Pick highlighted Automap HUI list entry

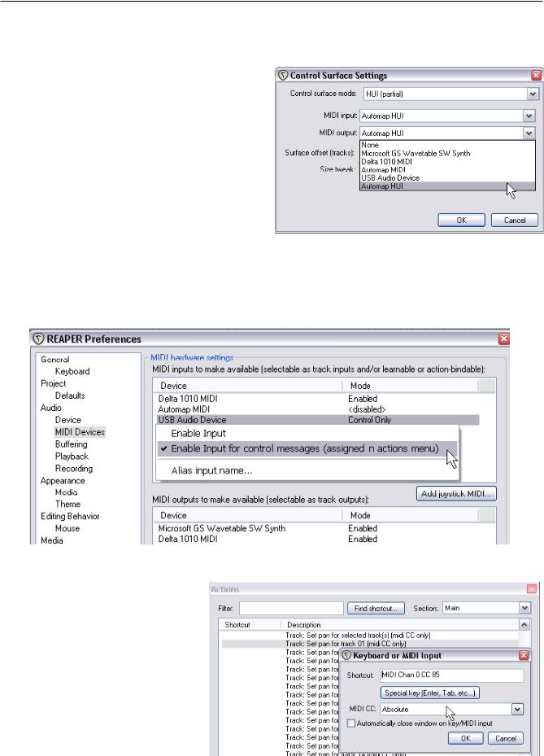(x=447, y=186)
